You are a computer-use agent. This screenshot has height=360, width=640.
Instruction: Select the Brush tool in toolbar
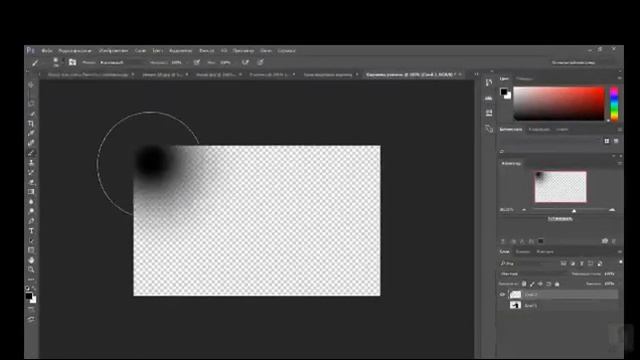pos(31,153)
